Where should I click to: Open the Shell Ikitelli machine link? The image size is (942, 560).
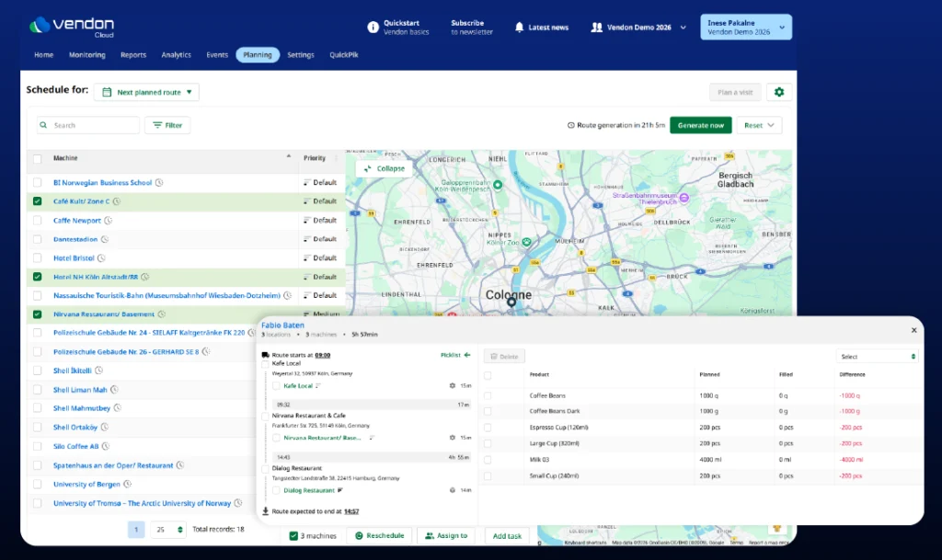pos(72,371)
